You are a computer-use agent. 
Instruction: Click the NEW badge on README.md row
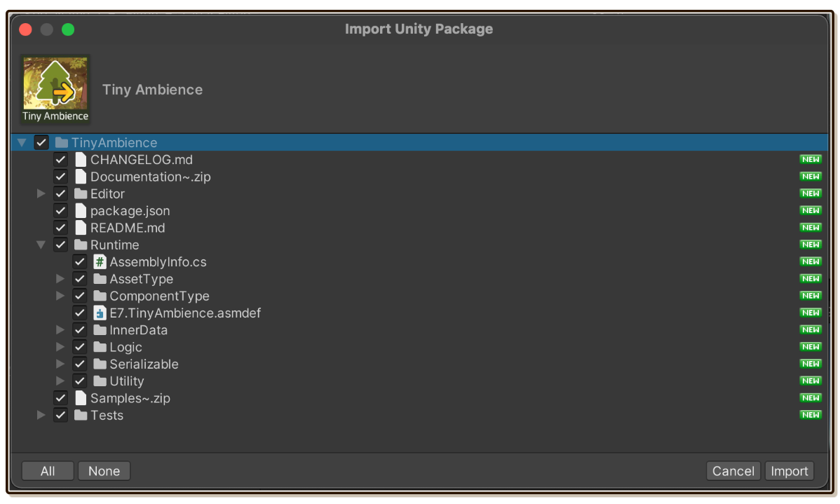(x=811, y=228)
